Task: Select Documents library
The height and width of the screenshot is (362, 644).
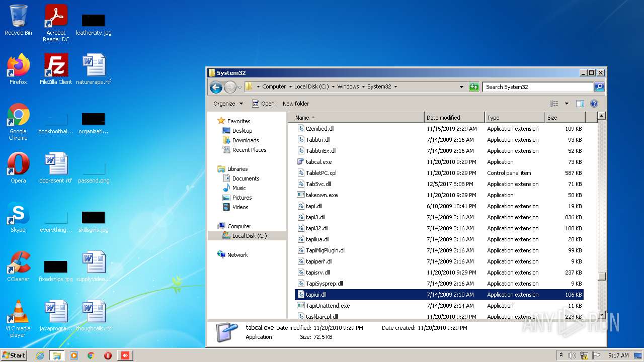Action: click(x=246, y=178)
